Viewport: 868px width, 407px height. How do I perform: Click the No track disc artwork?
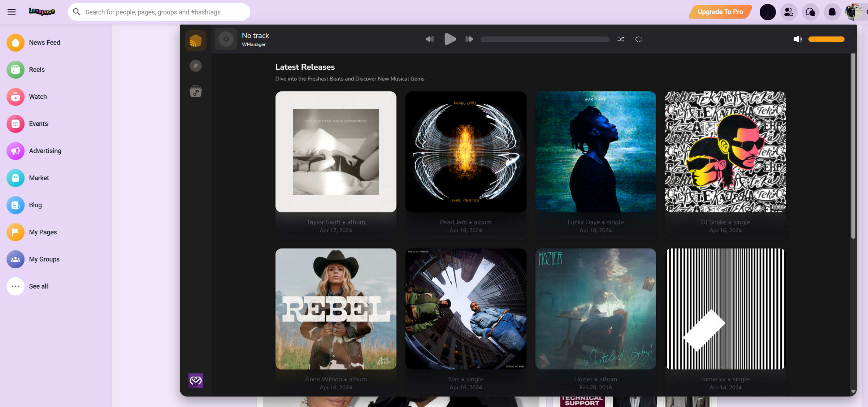click(x=226, y=39)
